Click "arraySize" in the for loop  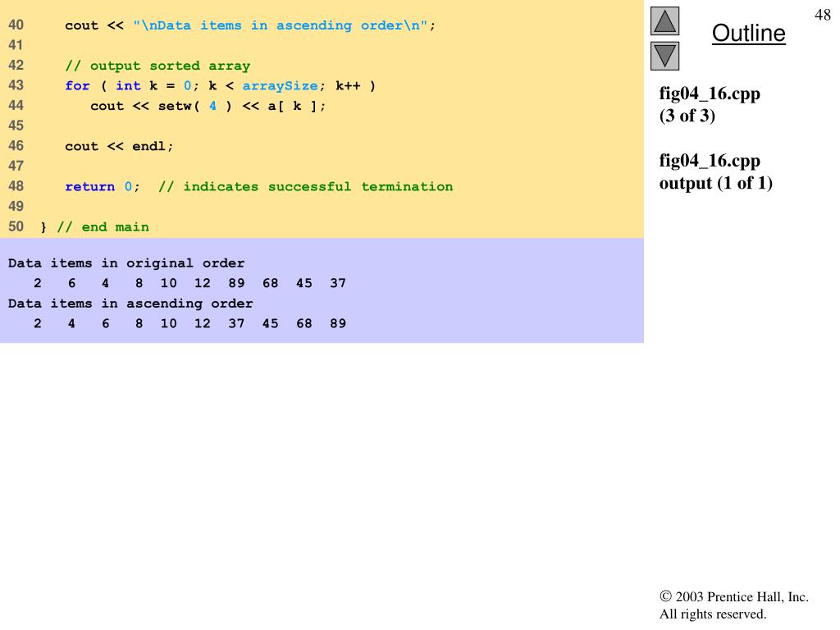[280, 86]
